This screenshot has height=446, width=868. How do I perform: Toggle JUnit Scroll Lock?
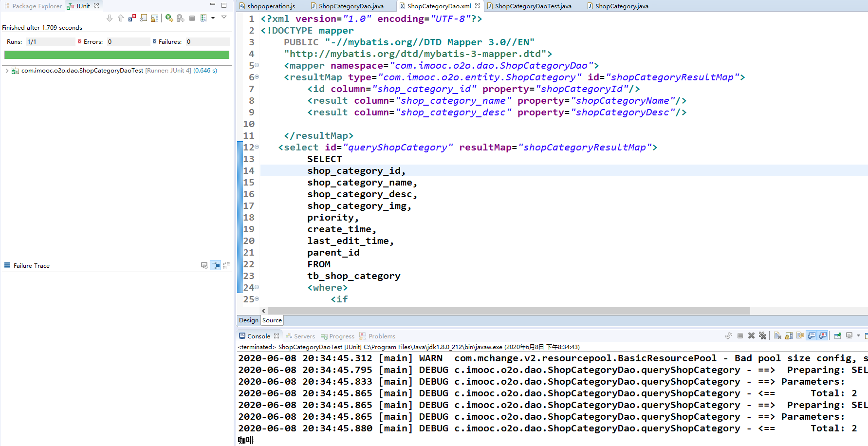click(154, 18)
